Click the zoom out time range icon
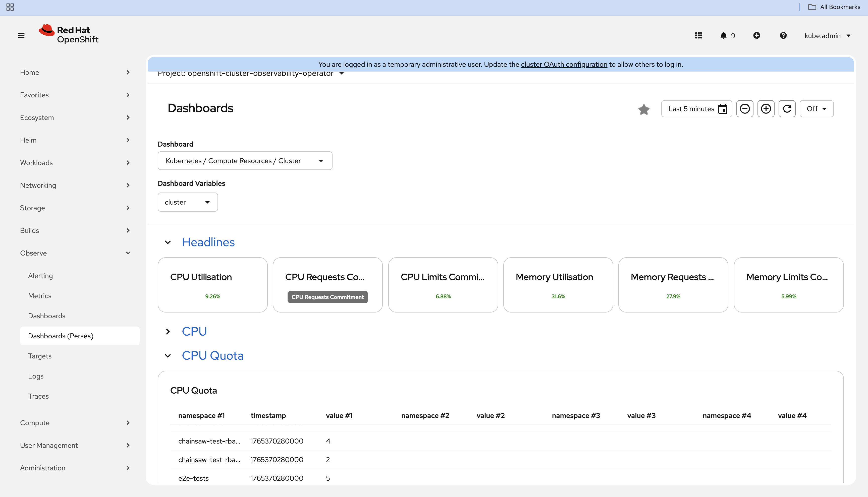 tap(745, 109)
